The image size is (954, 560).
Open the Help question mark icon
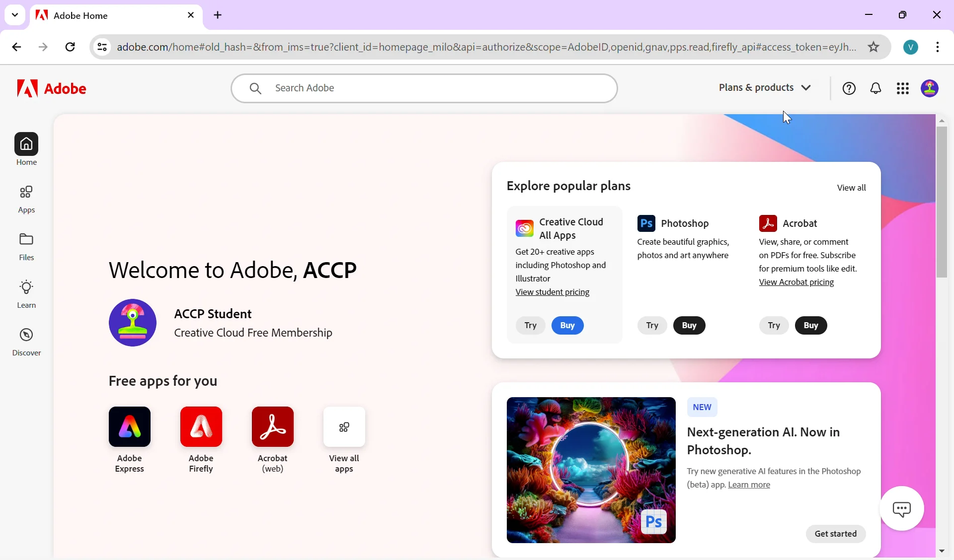[x=849, y=88]
